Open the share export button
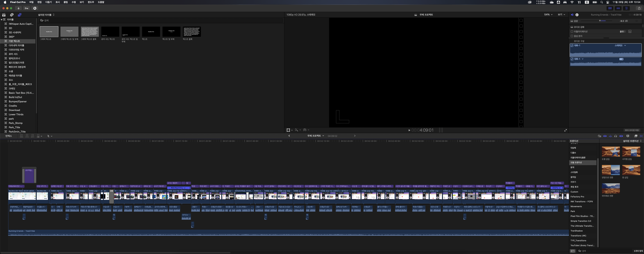Viewport: 644px width, 254px height. (x=639, y=8)
